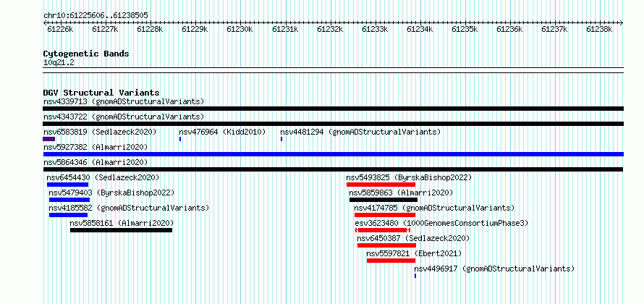Open the nsv5858161 Almarri2020 label
The width and height of the screenshot is (644, 304).
(122, 223)
